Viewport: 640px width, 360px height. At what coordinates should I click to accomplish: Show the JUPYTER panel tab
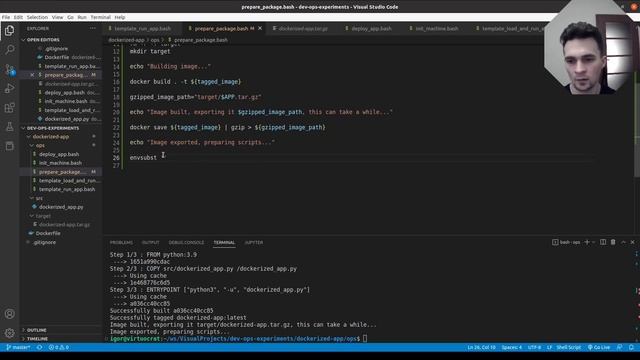254,242
